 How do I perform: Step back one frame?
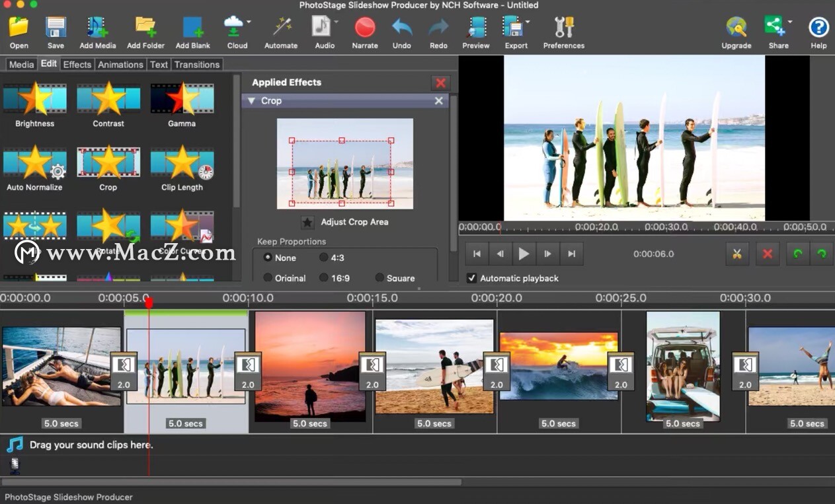click(x=500, y=254)
